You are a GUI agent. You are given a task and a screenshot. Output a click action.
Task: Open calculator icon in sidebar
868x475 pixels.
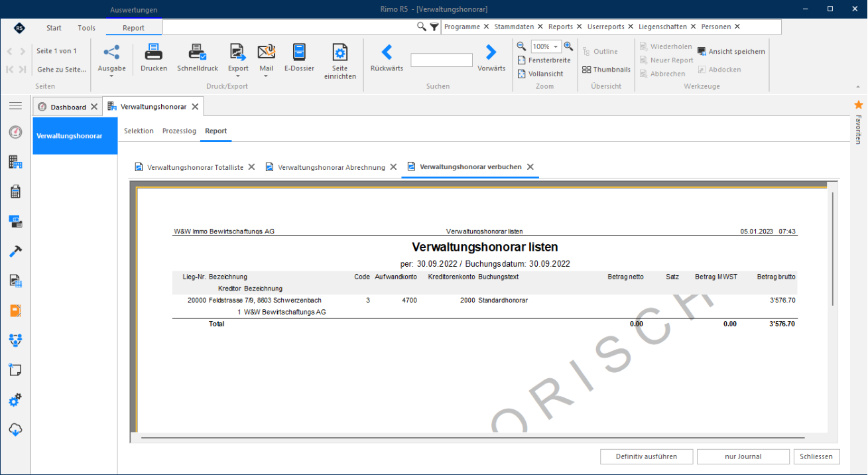[15, 192]
